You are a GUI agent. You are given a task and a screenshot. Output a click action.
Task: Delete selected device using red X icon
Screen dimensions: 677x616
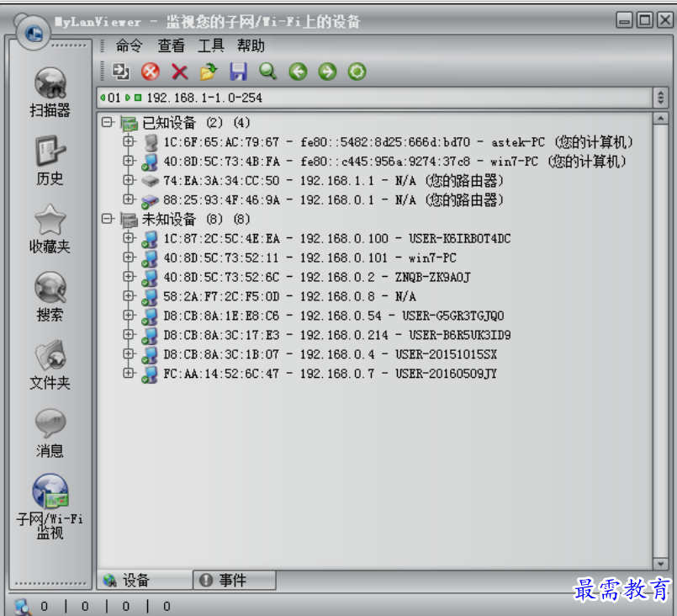(x=179, y=72)
